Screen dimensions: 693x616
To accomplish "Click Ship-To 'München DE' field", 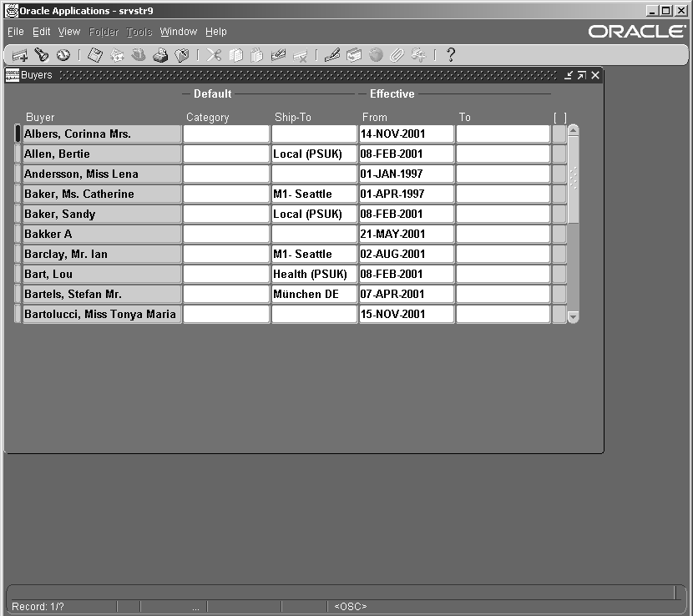I will click(x=314, y=295).
